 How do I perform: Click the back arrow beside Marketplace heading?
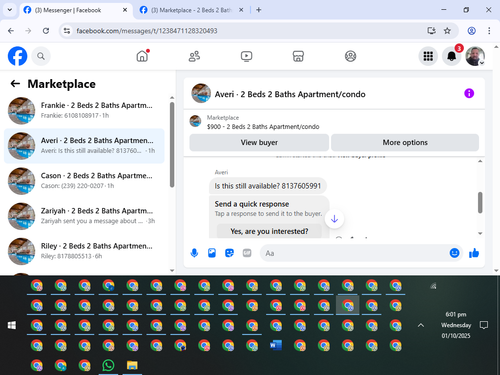point(15,84)
